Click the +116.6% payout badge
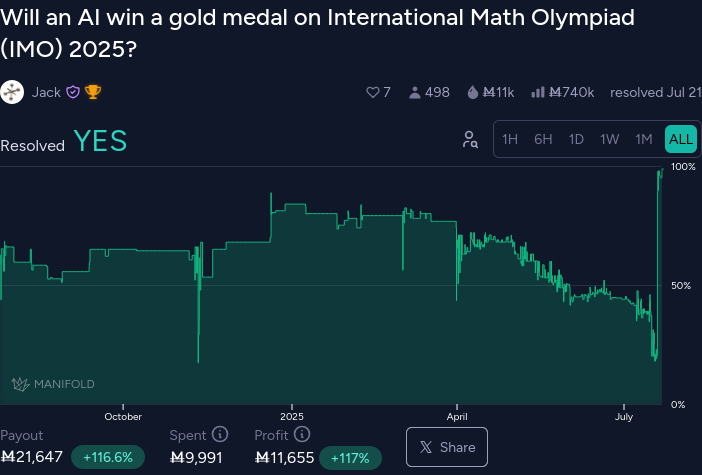The image size is (702, 475). coord(107,458)
